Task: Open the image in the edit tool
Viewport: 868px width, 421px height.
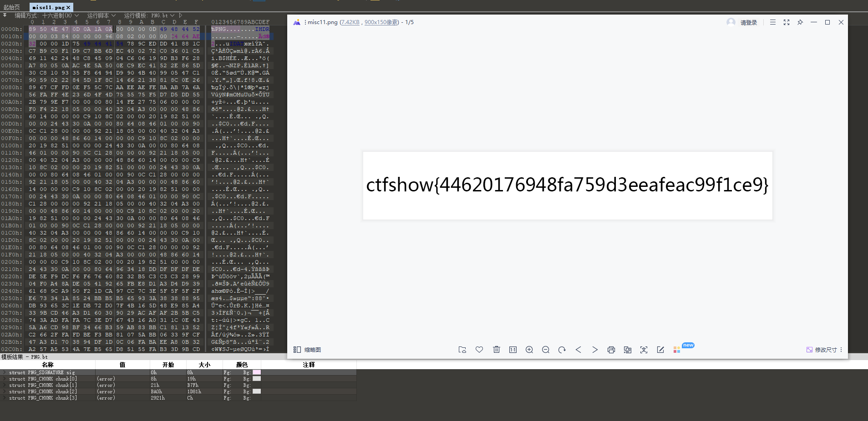Action: (660, 350)
